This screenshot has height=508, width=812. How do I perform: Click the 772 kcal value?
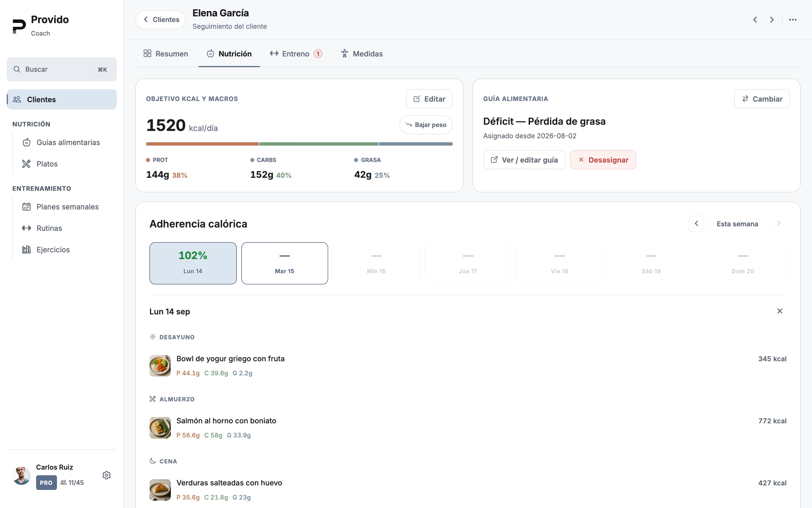(x=772, y=421)
